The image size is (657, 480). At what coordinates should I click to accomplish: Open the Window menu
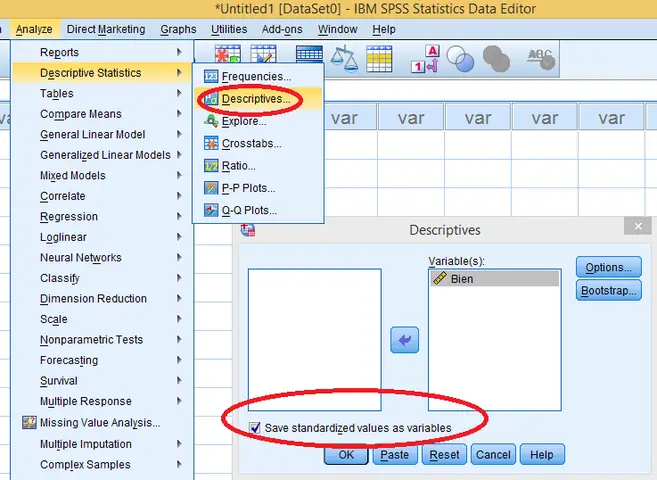337,29
